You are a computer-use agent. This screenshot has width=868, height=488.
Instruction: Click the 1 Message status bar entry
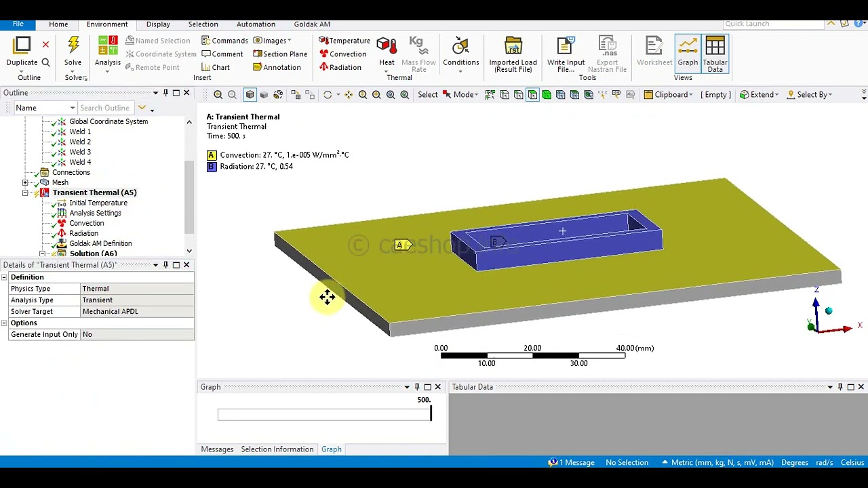click(572, 463)
